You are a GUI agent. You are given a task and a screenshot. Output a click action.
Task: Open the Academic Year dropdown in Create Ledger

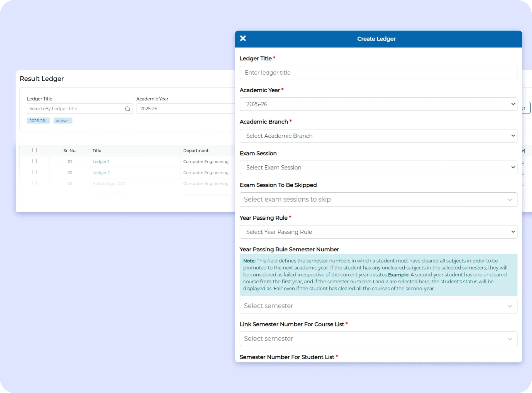coord(378,104)
